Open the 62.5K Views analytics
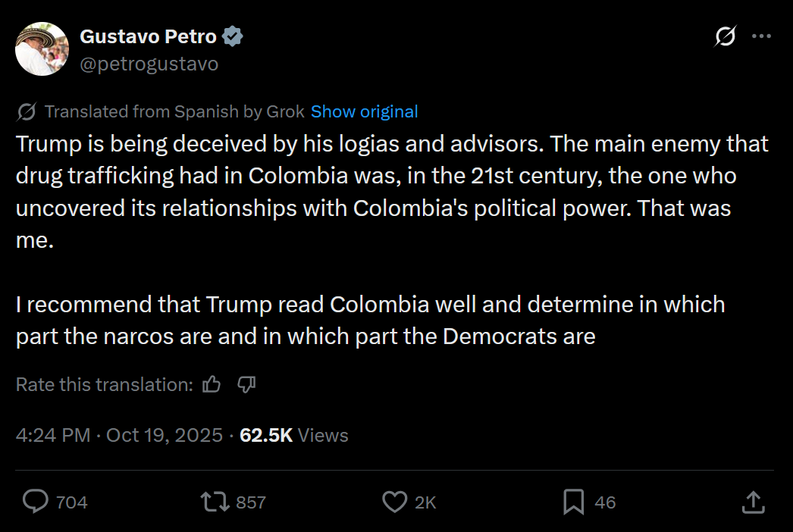The width and height of the screenshot is (793, 532). click(293, 435)
